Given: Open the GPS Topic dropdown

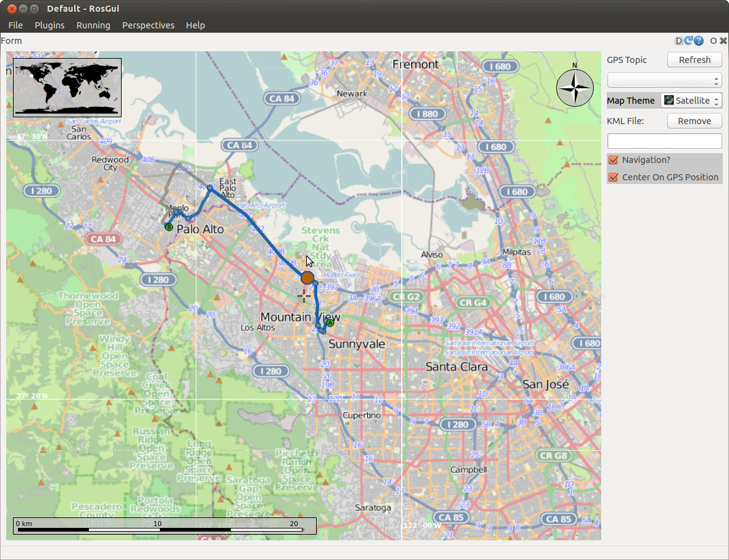Looking at the screenshot, I should [x=664, y=80].
